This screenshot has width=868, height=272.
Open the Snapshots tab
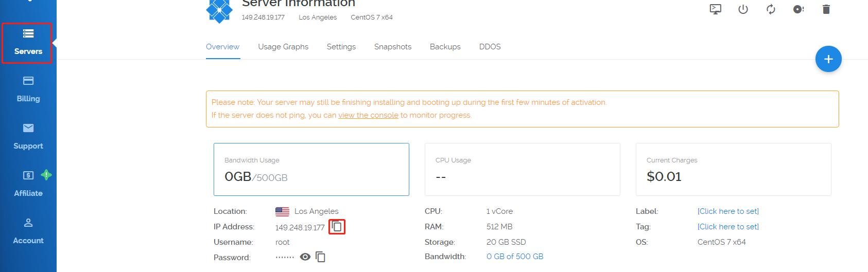392,47
